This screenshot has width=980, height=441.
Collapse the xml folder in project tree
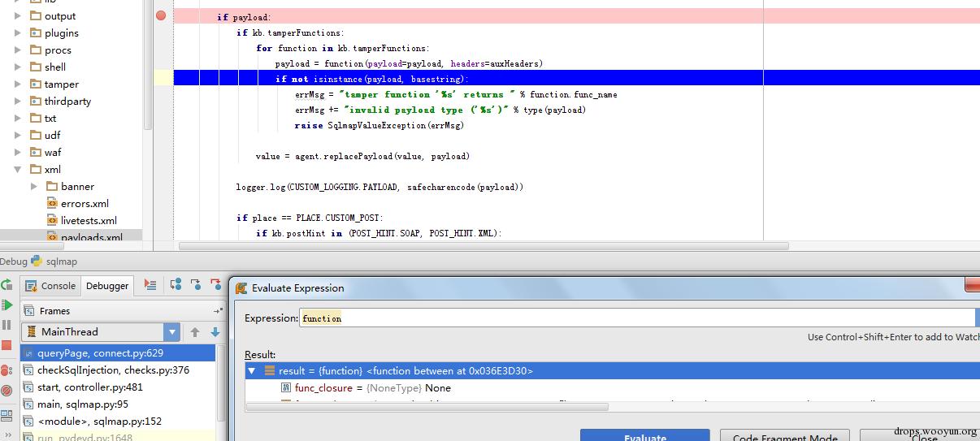click(18, 169)
